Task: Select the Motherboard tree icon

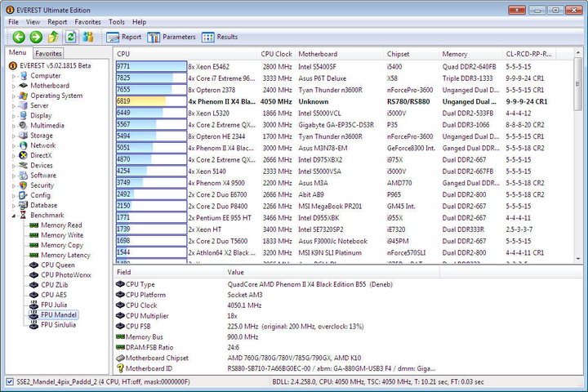Action: pyautogui.click(x=24, y=86)
